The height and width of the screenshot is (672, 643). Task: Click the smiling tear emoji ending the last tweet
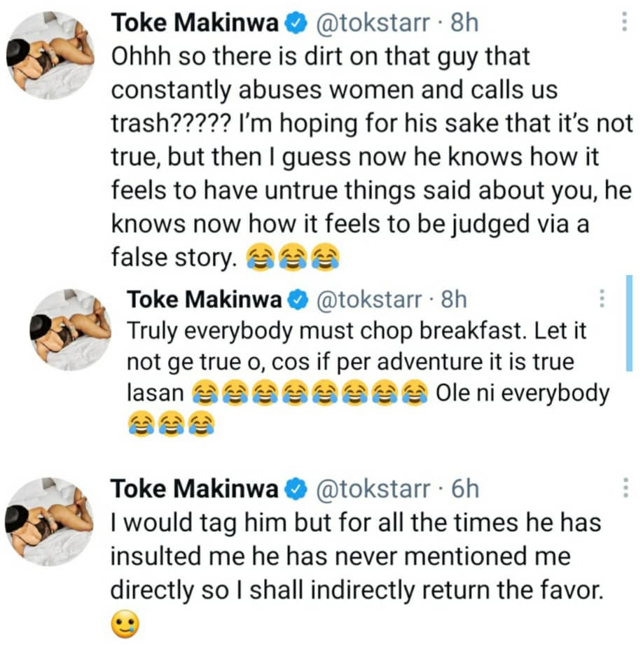[125, 624]
